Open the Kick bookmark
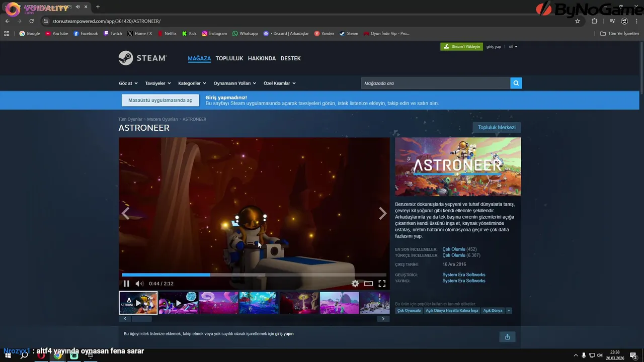Viewport: 644px width, 362px height. [189, 34]
